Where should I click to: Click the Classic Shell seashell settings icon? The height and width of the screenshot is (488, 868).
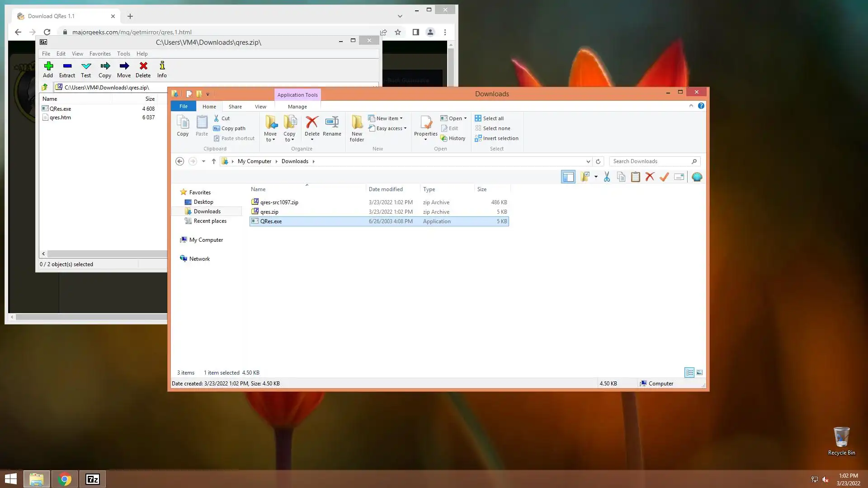697,177
